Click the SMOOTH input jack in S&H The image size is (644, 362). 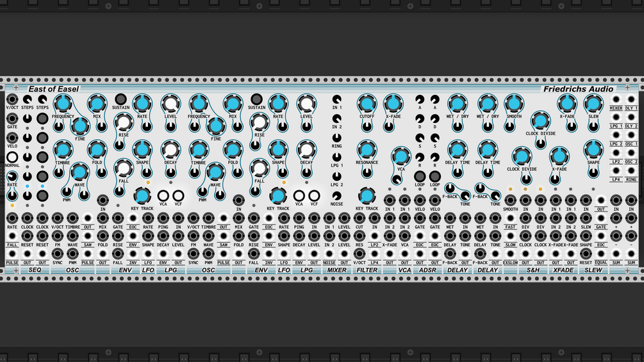click(510, 201)
